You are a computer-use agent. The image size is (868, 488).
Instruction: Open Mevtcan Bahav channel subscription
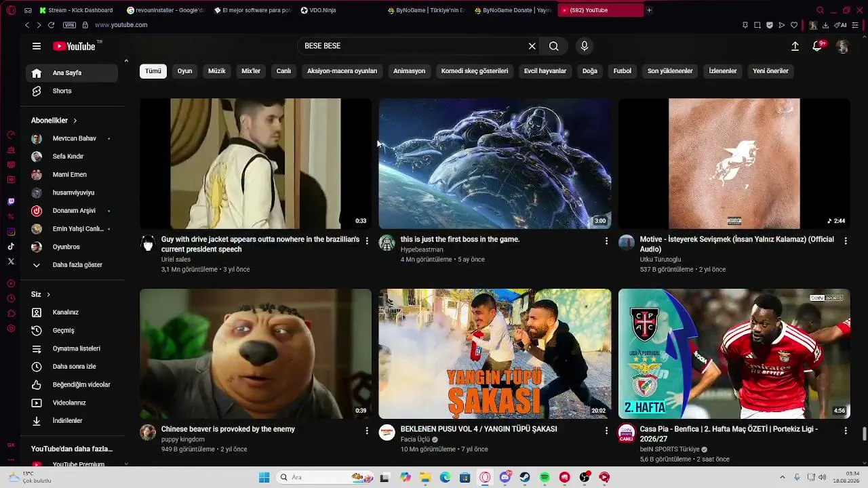[x=72, y=138]
